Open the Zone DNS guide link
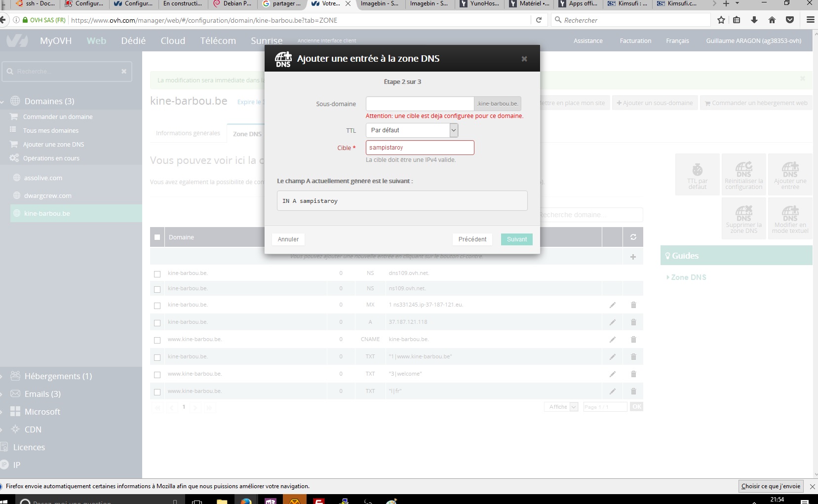The image size is (818, 504). [689, 277]
